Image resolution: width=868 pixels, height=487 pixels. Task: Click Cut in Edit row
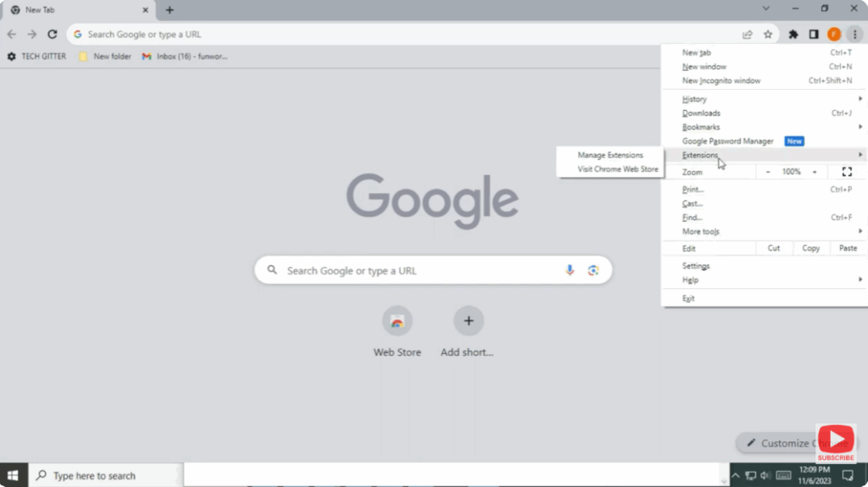coord(774,248)
